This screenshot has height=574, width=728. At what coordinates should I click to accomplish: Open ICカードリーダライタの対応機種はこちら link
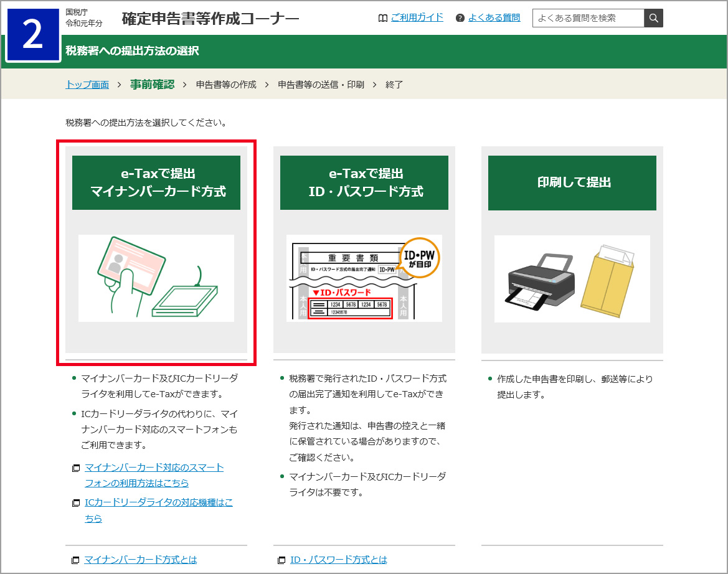point(159,510)
